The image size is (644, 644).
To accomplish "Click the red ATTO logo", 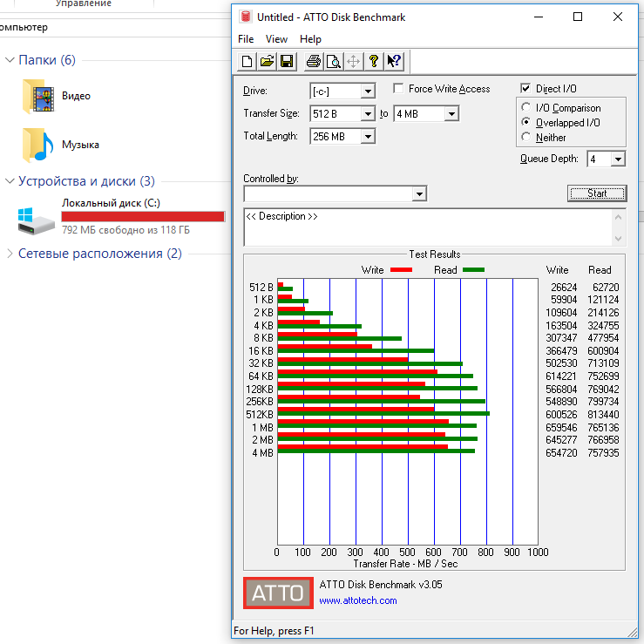I will [x=278, y=593].
